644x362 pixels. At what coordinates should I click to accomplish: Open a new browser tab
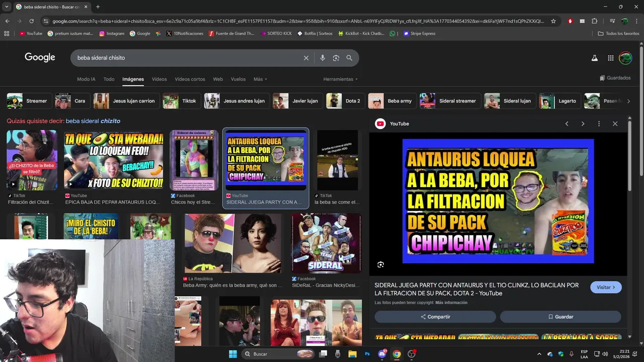tap(98, 7)
